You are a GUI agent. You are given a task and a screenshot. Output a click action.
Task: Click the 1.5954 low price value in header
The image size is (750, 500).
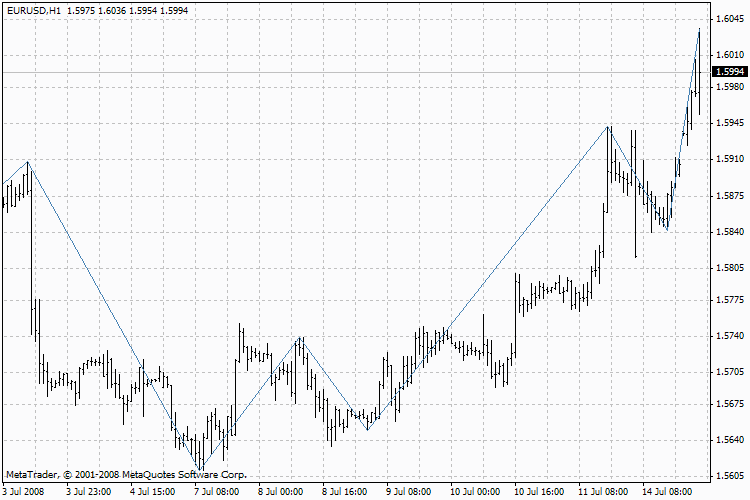143,11
